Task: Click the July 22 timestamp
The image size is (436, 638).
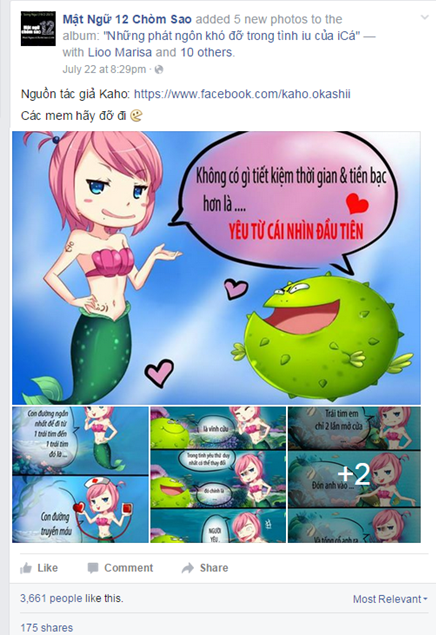Action: [104, 70]
